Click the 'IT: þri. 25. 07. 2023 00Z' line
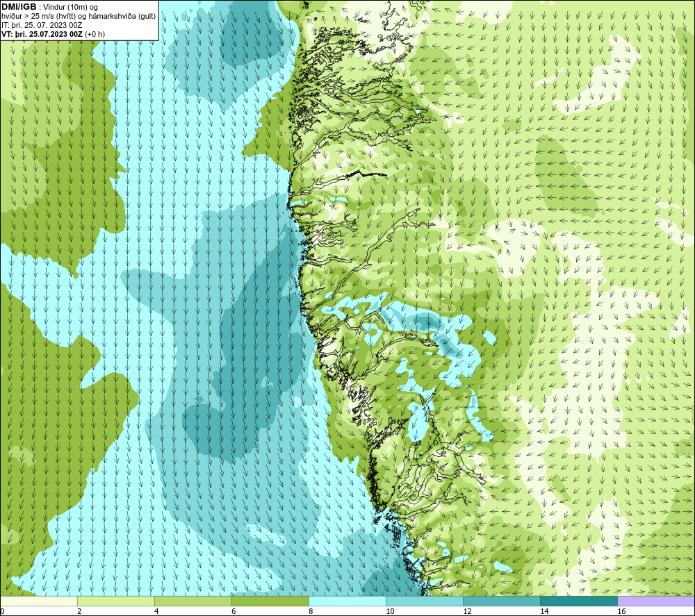This screenshot has width=695, height=616. coord(42,25)
